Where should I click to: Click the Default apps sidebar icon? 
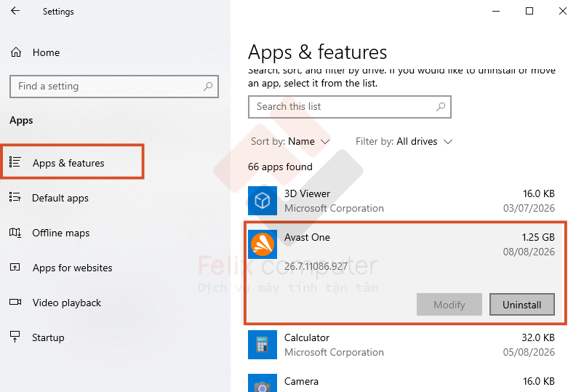click(x=15, y=197)
